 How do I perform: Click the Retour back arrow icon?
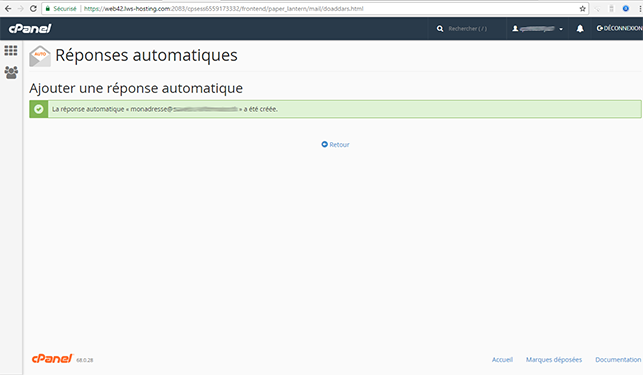click(x=324, y=144)
